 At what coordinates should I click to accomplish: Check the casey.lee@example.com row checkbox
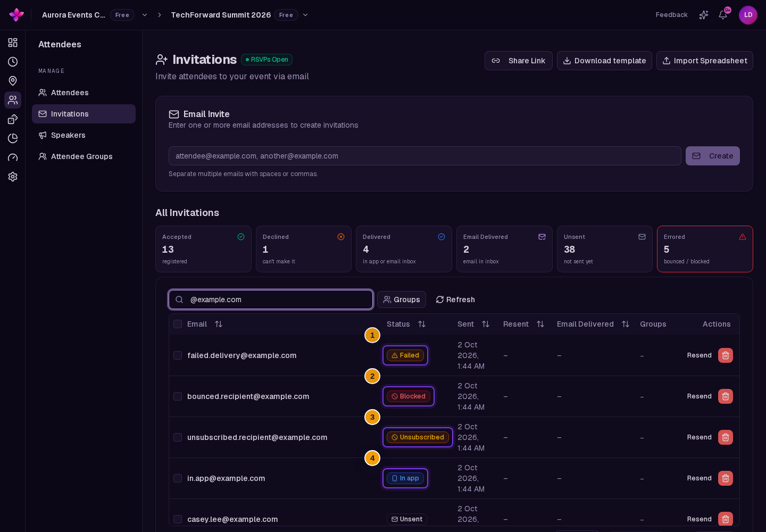point(178,519)
